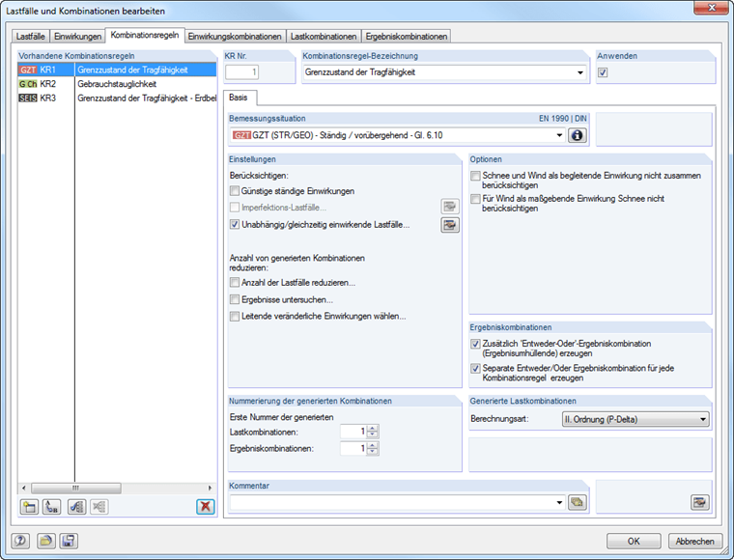The width and height of the screenshot is (734, 560).
Task: Click the red GZT badge of KR1
Action: pyautogui.click(x=28, y=70)
